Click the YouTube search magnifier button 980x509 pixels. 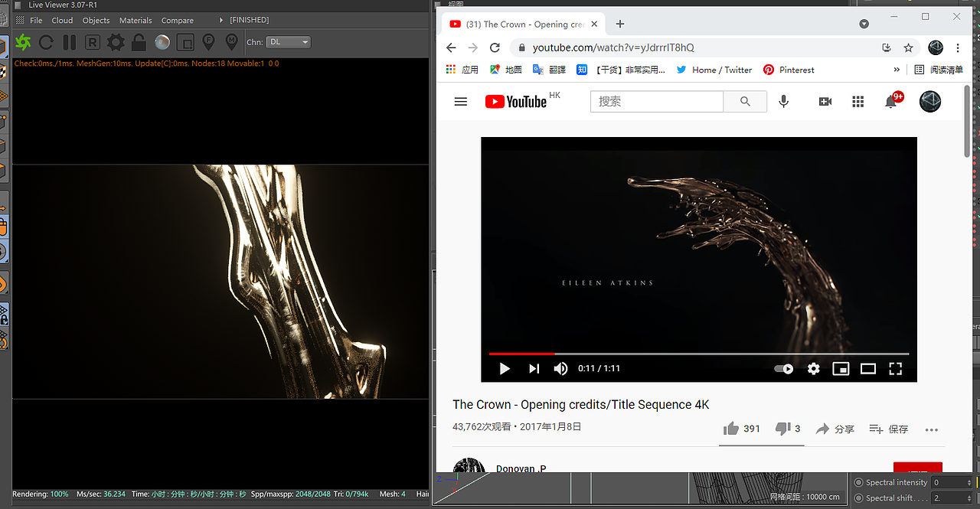pyautogui.click(x=745, y=101)
